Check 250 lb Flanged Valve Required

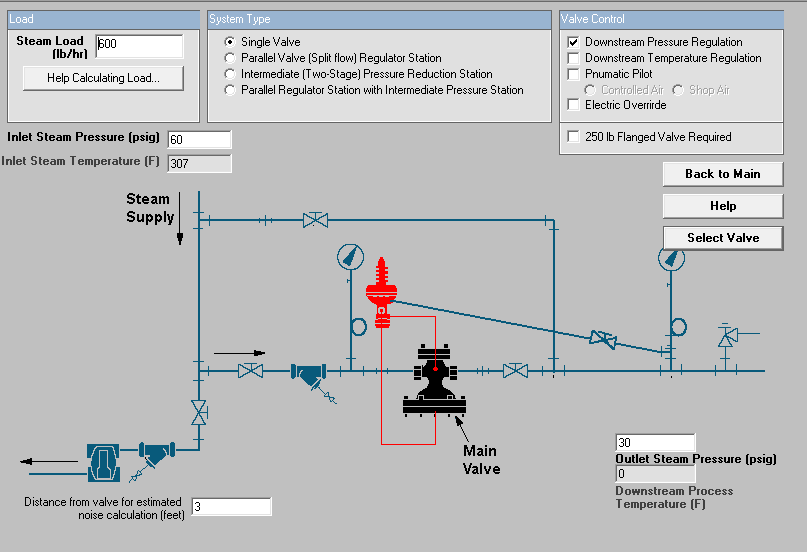pos(573,137)
